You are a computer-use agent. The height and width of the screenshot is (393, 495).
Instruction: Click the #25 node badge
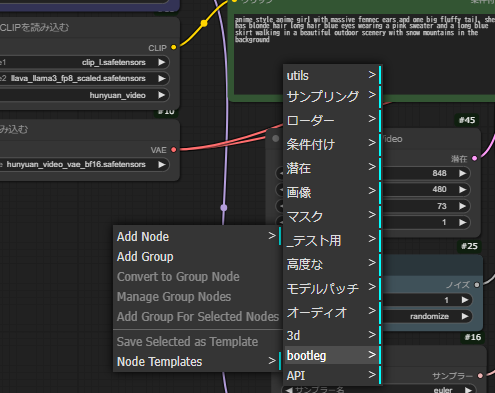pyautogui.click(x=469, y=246)
